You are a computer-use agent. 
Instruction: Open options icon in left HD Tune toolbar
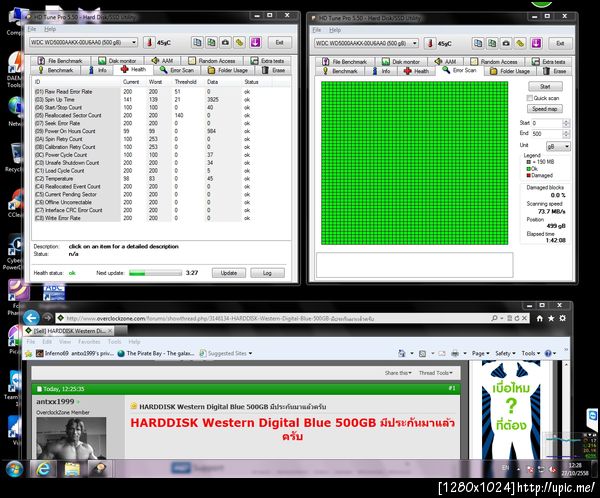[x=240, y=42]
